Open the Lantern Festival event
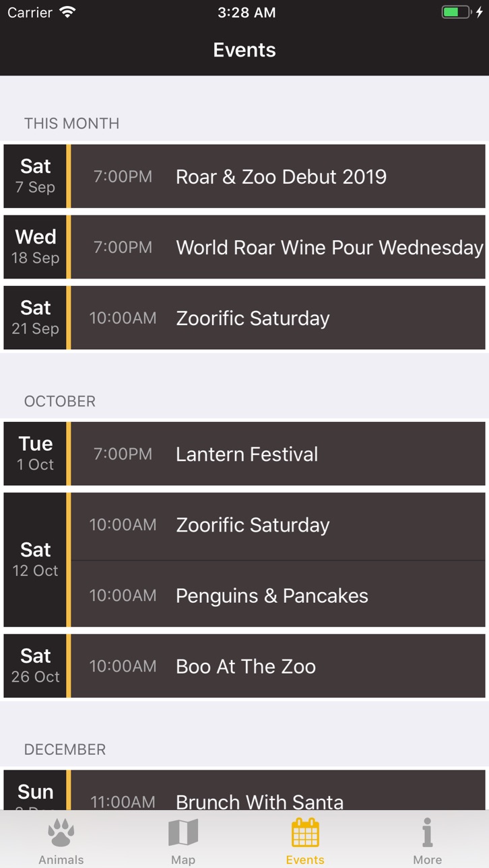 (278, 454)
